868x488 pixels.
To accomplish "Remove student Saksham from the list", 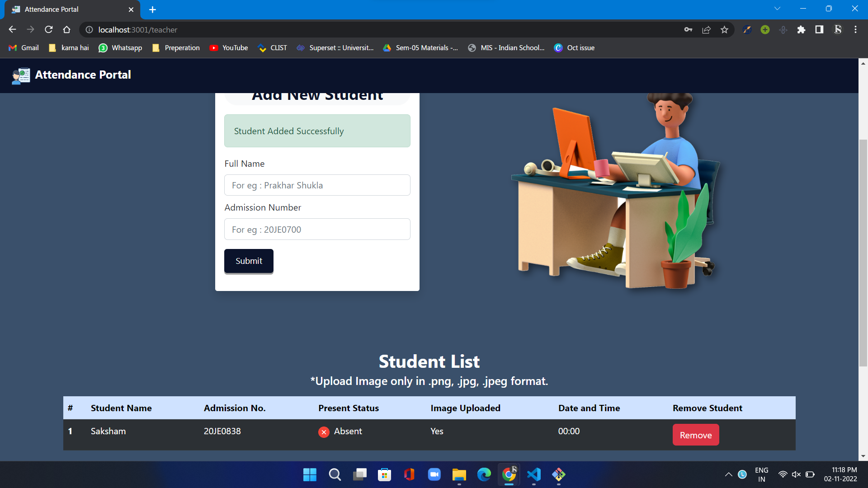I will click(695, 435).
